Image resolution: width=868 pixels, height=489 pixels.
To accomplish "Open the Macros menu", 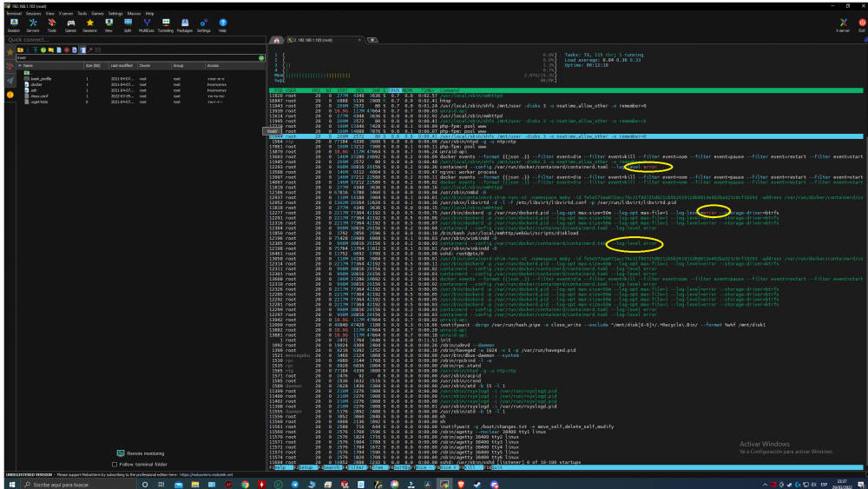I will click(x=134, y=13).
